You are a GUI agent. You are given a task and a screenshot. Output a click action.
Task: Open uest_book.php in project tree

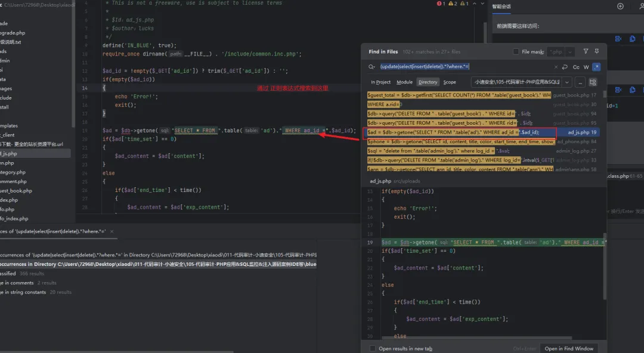point(16,191)
